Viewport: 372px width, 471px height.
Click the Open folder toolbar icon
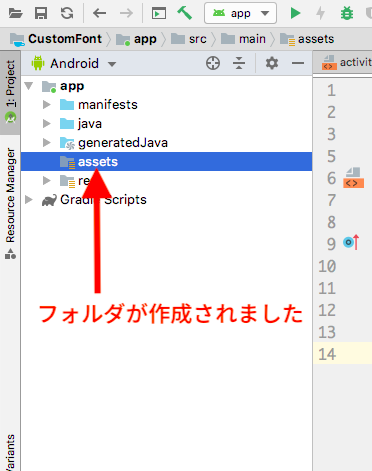click(15, 13)
